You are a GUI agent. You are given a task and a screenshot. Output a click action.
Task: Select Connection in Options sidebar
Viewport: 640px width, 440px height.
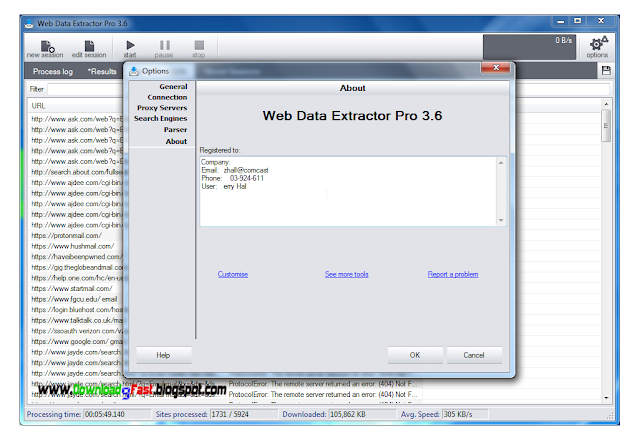click(x=167, y=97)
